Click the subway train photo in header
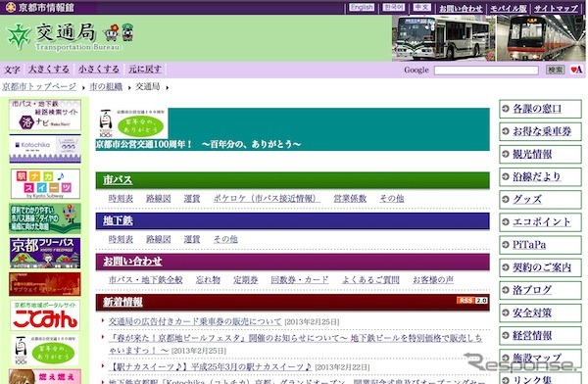The width and height of the screenshot is (588, 384). (x=541, y=38)
